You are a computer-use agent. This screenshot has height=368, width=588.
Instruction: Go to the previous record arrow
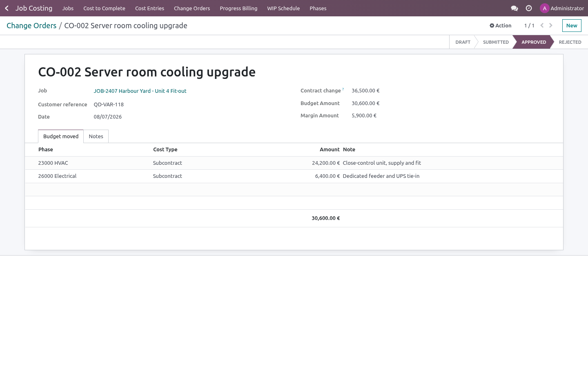pyautogui.click(x=542, y=25)
